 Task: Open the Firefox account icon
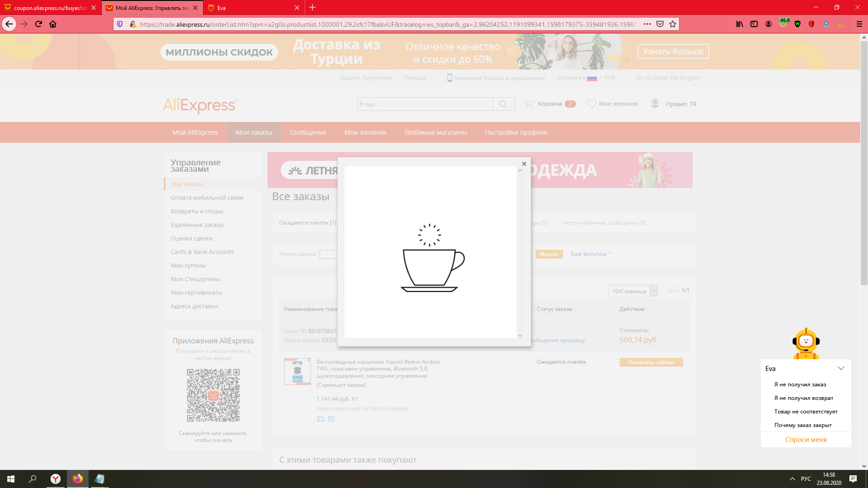click(769, 24)
